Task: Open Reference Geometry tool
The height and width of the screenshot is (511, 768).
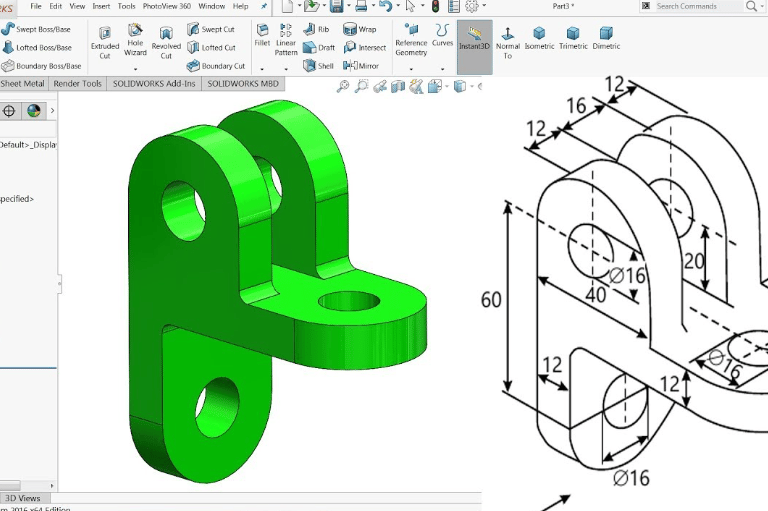Action: (411, 39)
